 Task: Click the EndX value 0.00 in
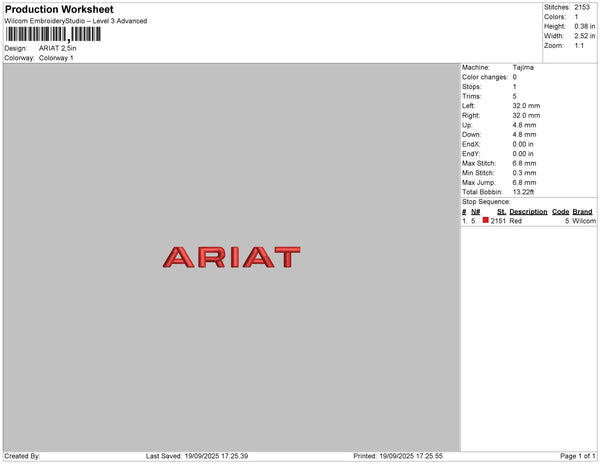(x=523, y=144)
